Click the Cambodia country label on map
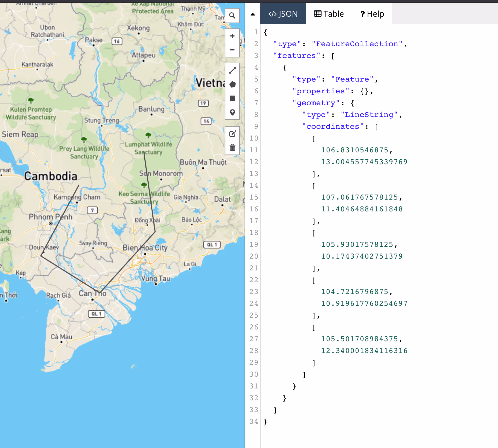This screenshot has height=448, width=498. [51, 176]
